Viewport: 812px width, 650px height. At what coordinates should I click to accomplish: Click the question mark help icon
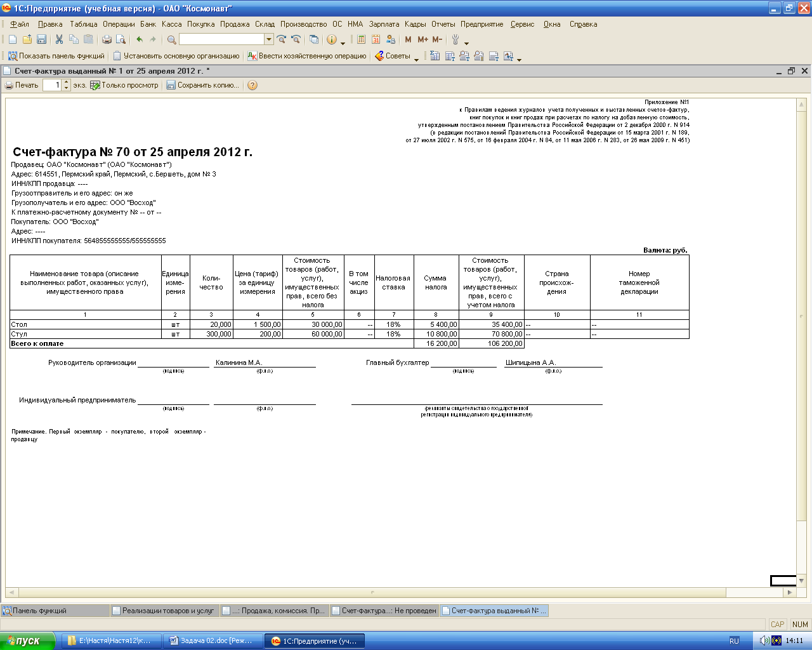(252, 85)
